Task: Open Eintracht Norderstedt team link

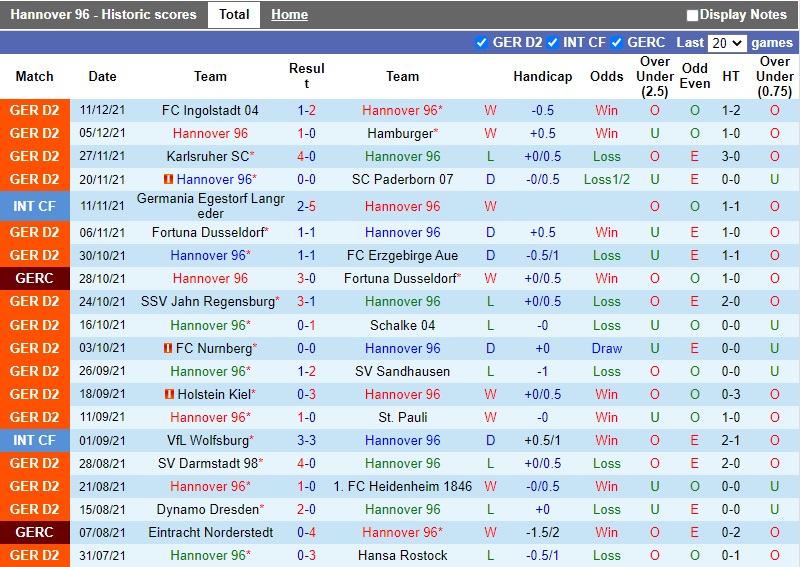Action: (211, 532)
